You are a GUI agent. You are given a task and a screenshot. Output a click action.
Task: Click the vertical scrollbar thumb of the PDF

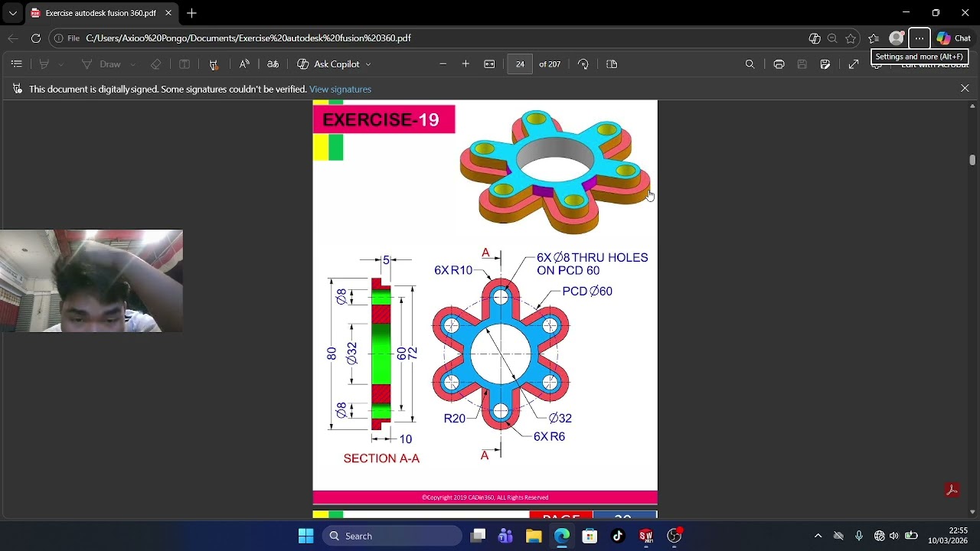pos(972,159)
